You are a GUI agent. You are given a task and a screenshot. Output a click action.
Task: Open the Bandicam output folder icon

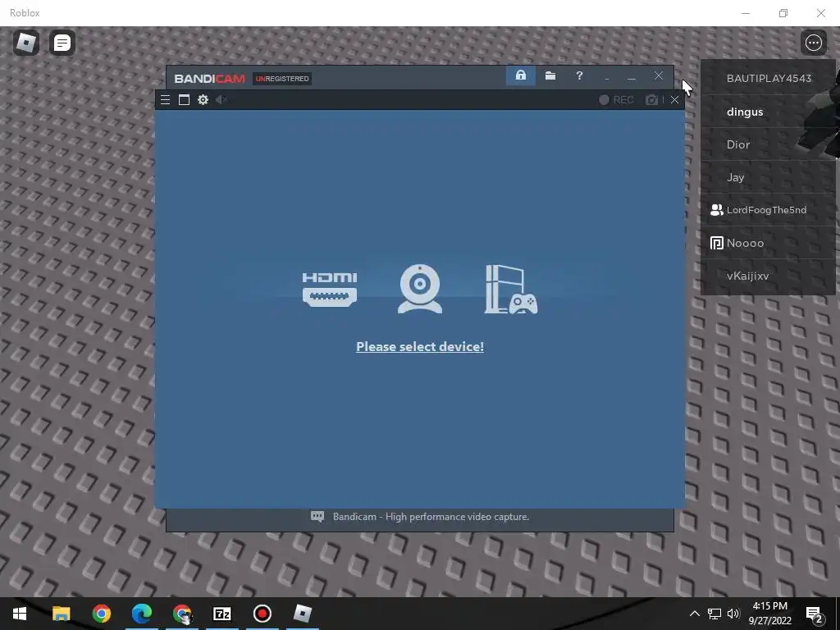(x=550, y=75)
